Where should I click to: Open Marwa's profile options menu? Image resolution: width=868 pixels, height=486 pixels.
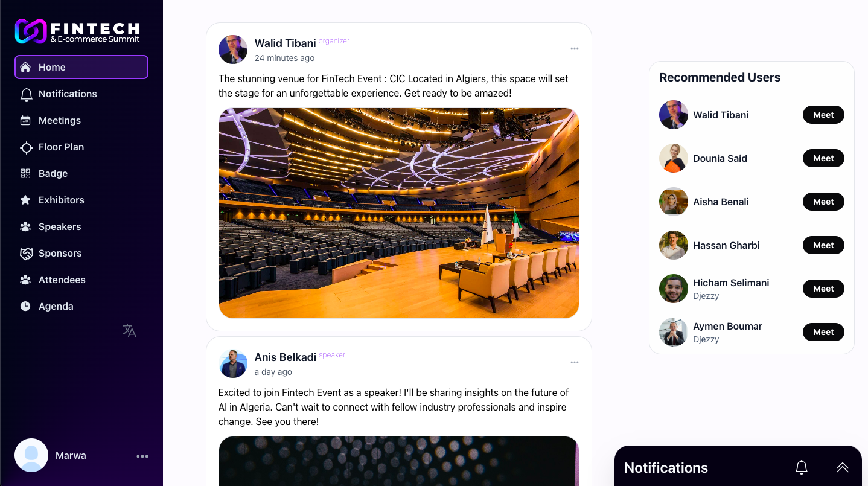(x=142, y=456)
